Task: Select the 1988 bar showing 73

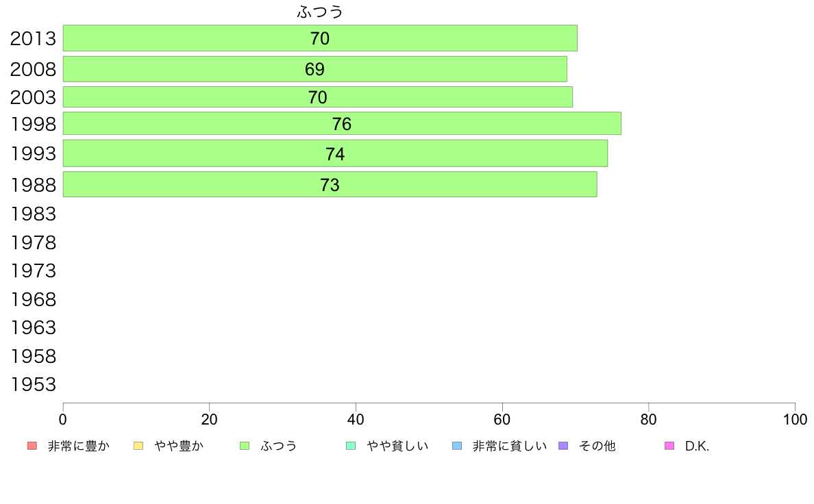Action: (x=330, y=184)
